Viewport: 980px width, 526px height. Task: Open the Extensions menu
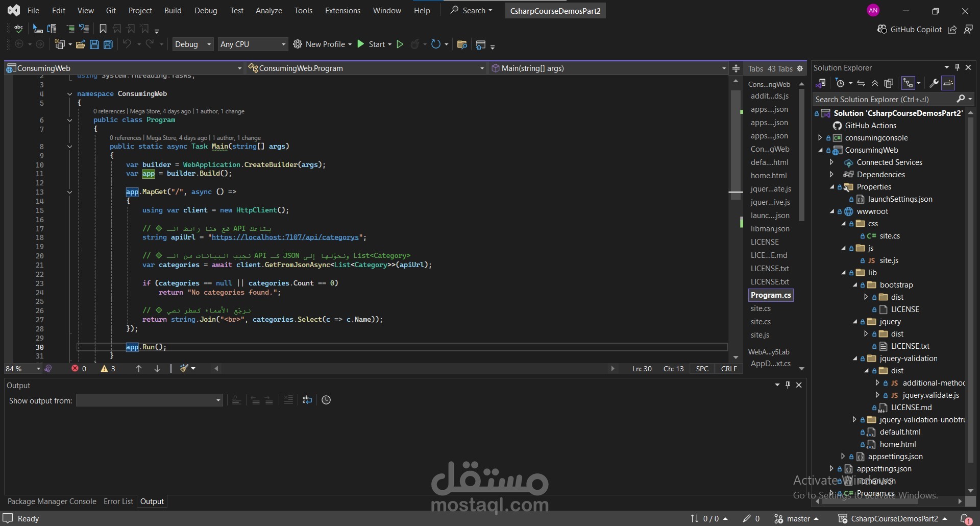[x=342, y=11]
